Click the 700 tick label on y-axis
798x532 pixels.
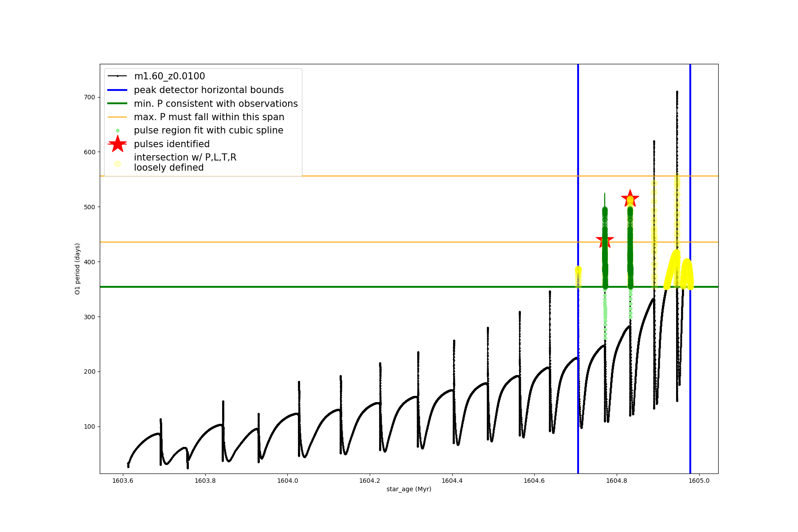point(90,97)
